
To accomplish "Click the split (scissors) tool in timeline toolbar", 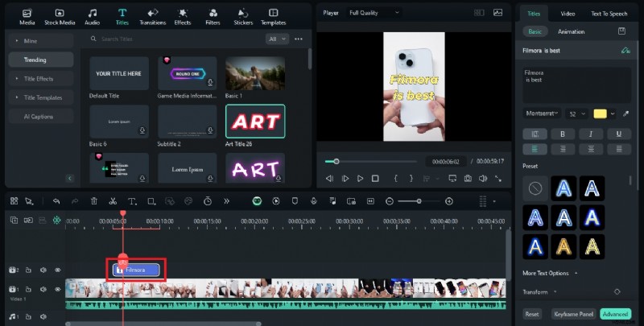I will point(113,200).
